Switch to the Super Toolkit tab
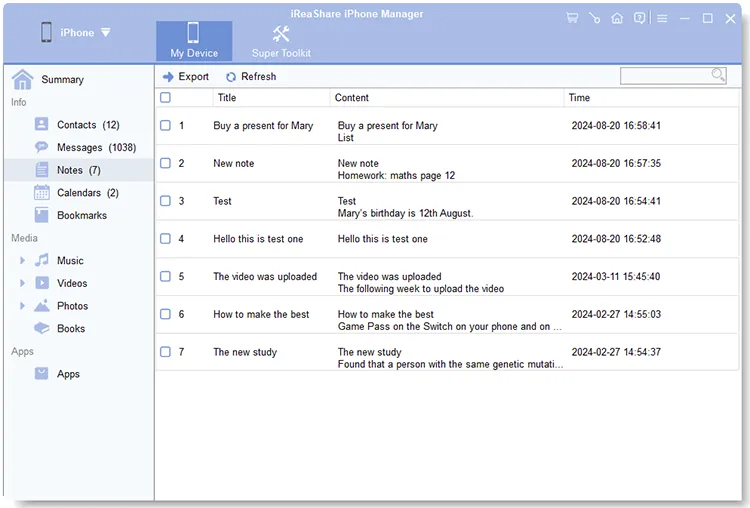The image size is (750, 508). coord(281,41)
